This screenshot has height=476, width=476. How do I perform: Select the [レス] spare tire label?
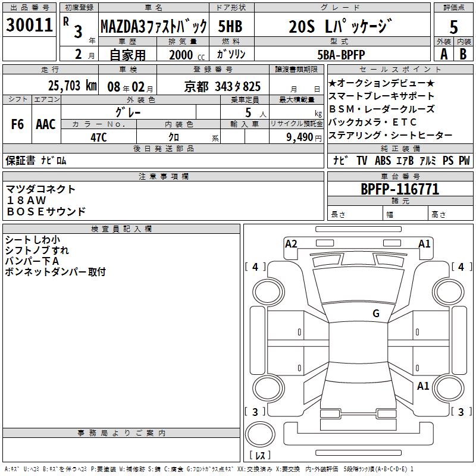click(260, 455)
